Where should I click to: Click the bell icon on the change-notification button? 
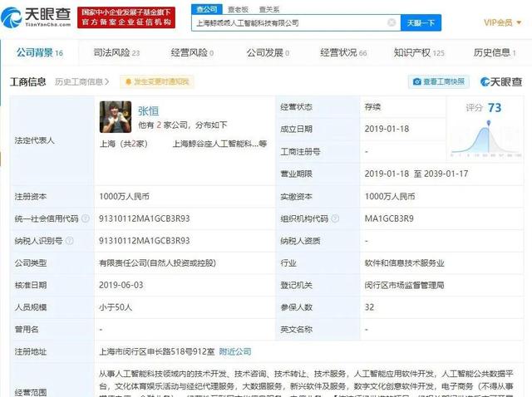pyautogui.click(x=128, y=81)
